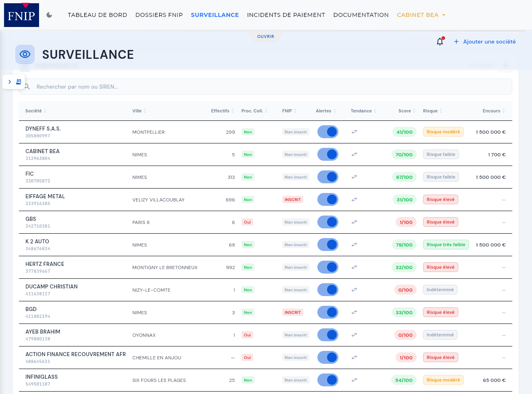Switch off alerts for GBS
This screenshot has height=394, width=532.
click(328, 222)
